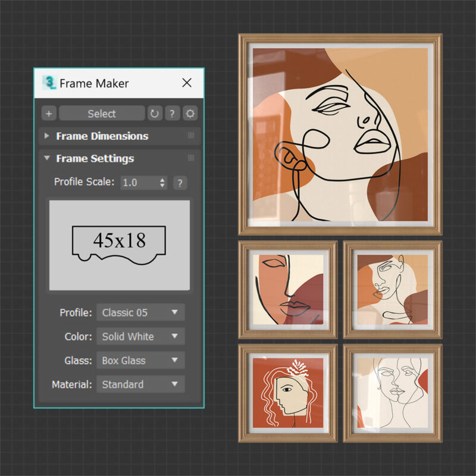Open Frame Maker settings via gear icon

(x=191, y=113)
